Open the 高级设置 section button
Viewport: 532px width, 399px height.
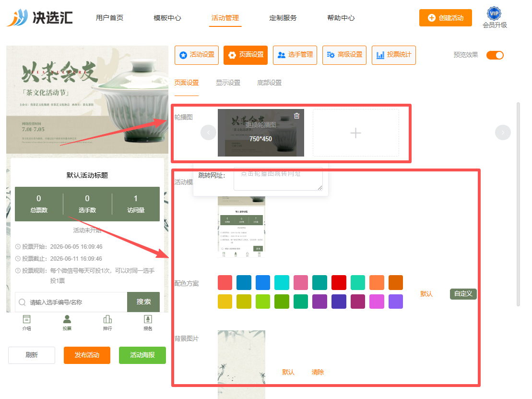click(x=344, y=55)
